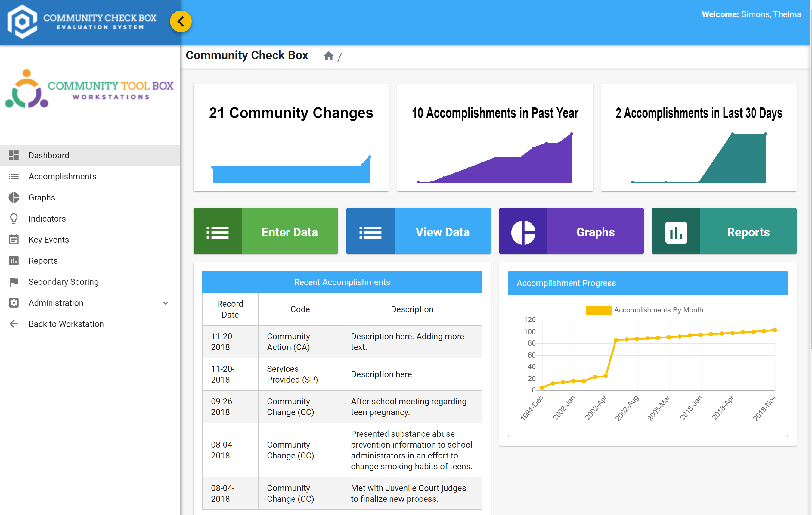Click the home breadcrumb icon

pyautogui.click(x=328, y=56)
